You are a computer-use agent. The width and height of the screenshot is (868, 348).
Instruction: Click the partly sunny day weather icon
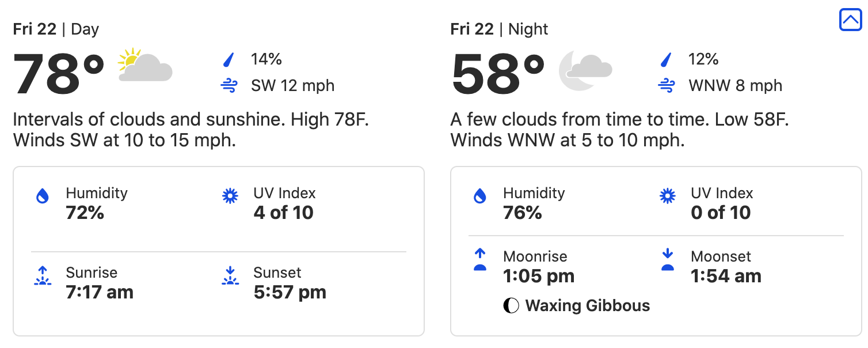[x=144, y=65]
